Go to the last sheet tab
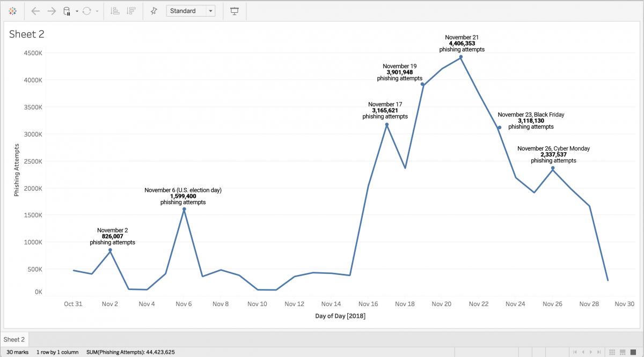 pos(599,352)
